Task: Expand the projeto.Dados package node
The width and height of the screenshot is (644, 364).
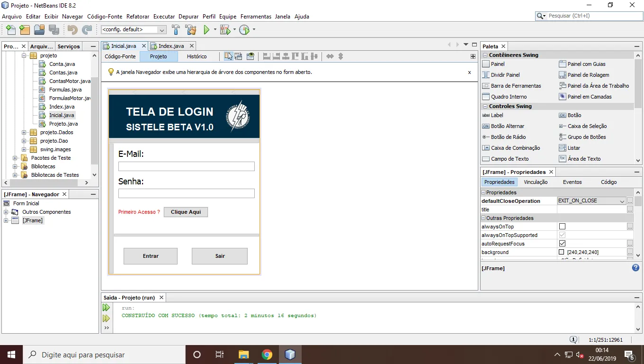Action: (x=24, y=132)
